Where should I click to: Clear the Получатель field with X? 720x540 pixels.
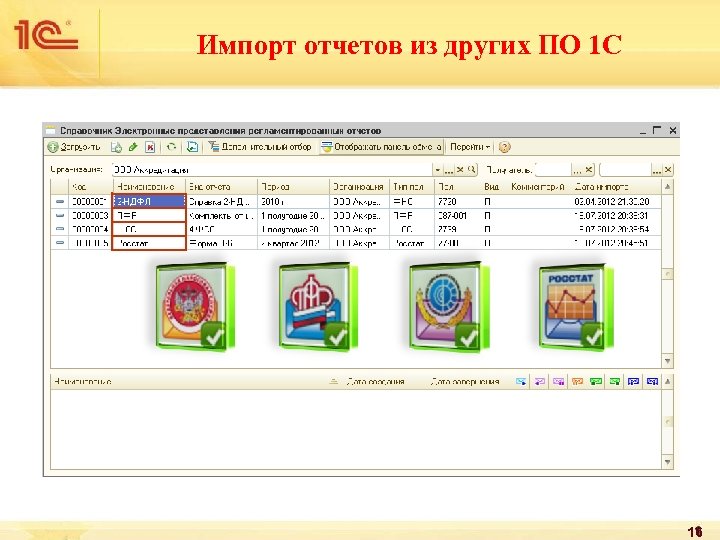coord(589,170)
